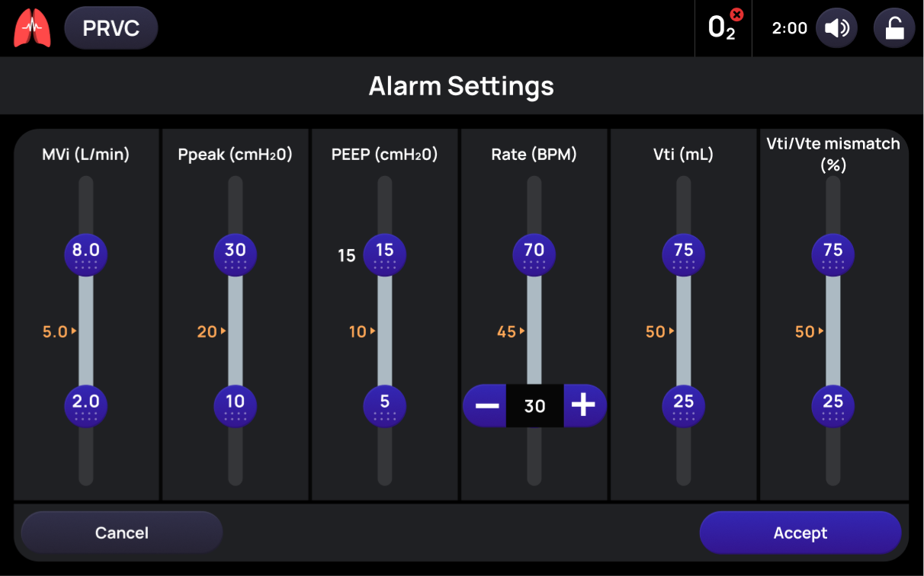Increase Rate lower limit with plus
Screen dimensions: 924x576
point(585,405)
